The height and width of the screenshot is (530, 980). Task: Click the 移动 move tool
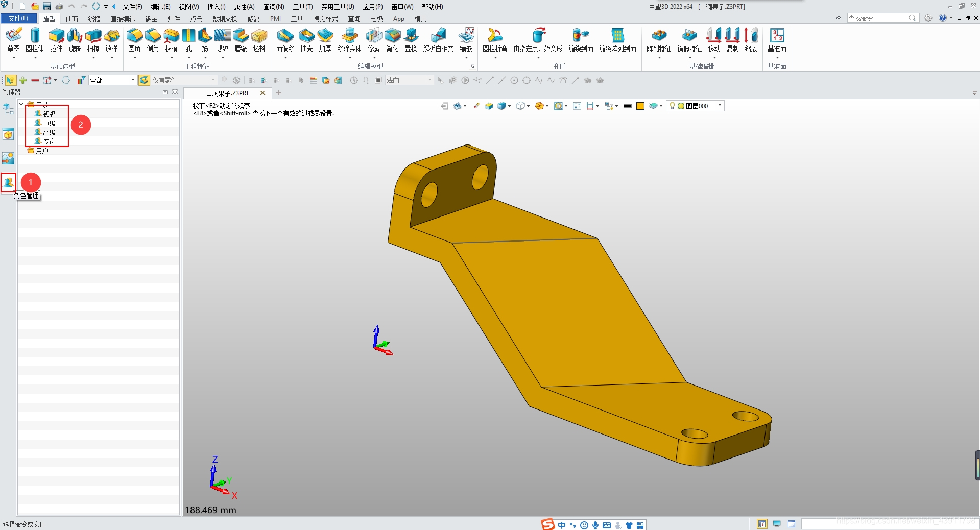(x=714, y=40)
